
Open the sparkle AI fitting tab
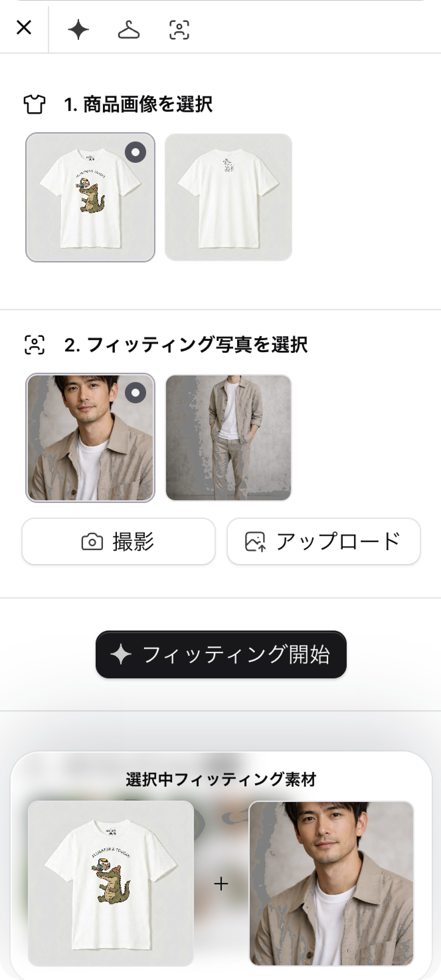(x=78, y=30)
